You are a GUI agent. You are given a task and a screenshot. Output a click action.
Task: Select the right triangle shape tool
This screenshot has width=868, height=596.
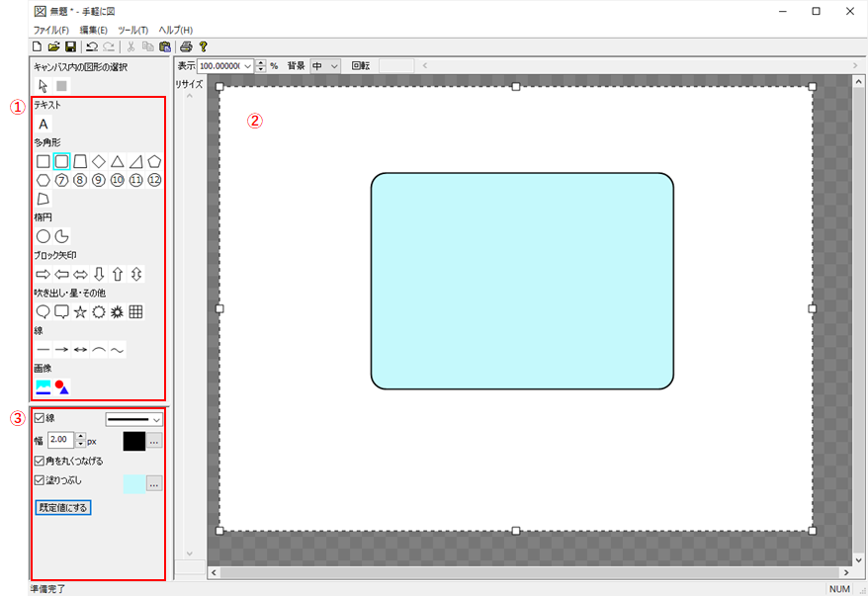(135, 161)
